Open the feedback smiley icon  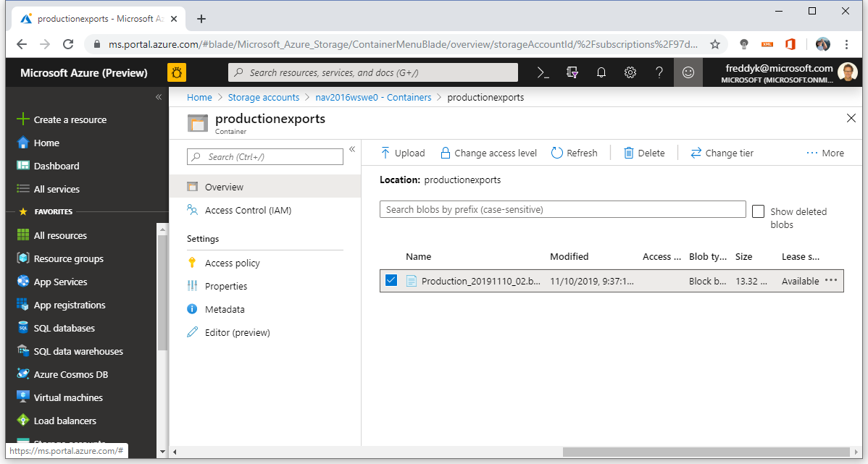688,72
